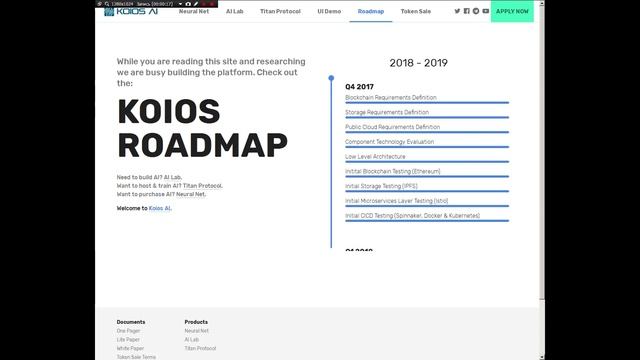The image size is (640, 360).
Task: Open the Lite Paper footer link
Action: coord(128,340)
